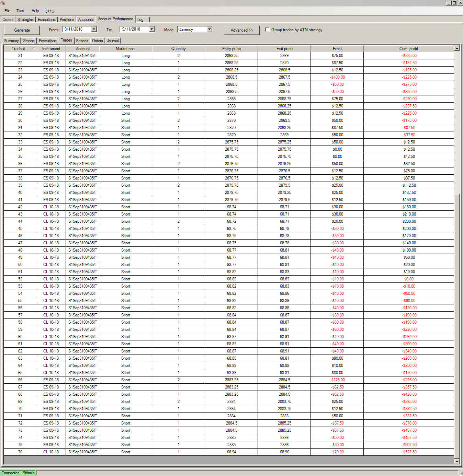Click the "$180.00" cum. profit cell
Image resolution: width=463 pixels, height=476 pixels.
coord(409,207)
